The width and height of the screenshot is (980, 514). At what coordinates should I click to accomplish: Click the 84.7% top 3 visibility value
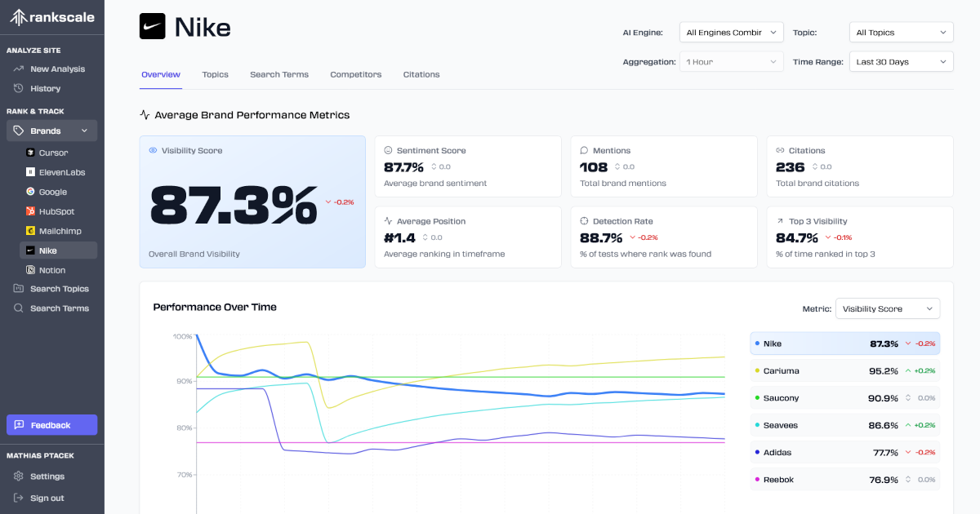pyautogui.click(x=797, y=237)
